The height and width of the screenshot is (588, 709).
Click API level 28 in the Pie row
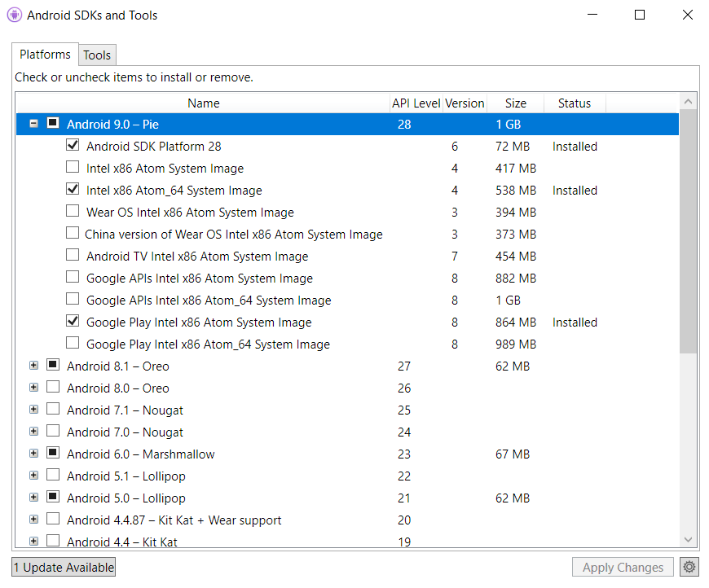point(404,125)
